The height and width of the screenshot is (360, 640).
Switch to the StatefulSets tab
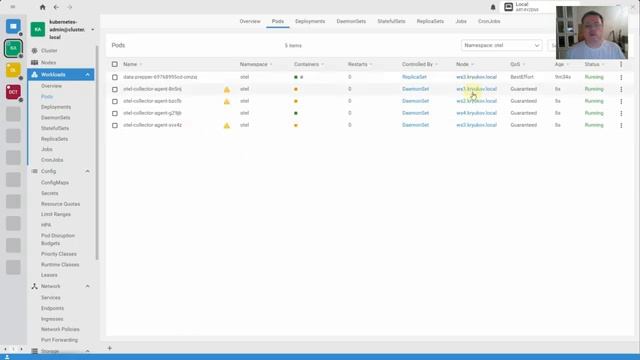(x=391, y=21)
